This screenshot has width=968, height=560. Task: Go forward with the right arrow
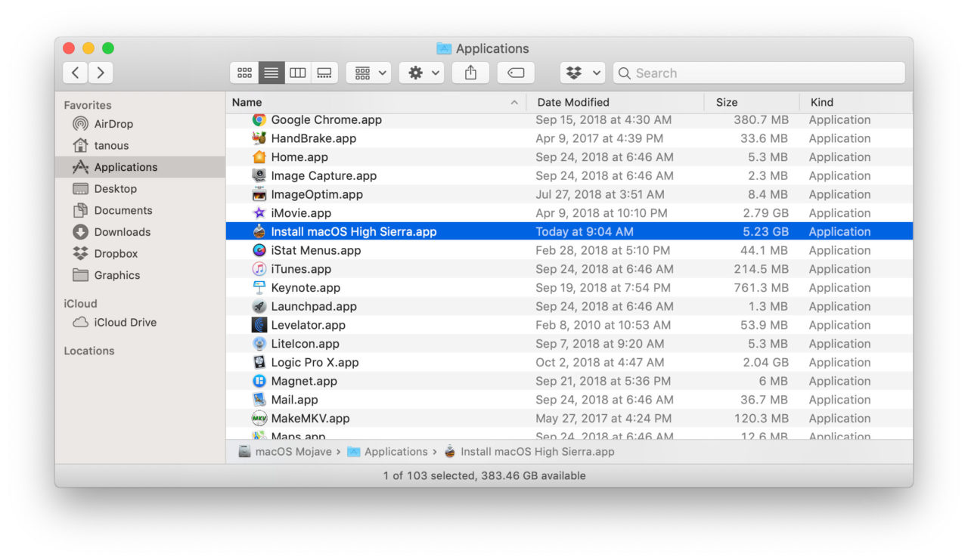(x=101, y=73)
